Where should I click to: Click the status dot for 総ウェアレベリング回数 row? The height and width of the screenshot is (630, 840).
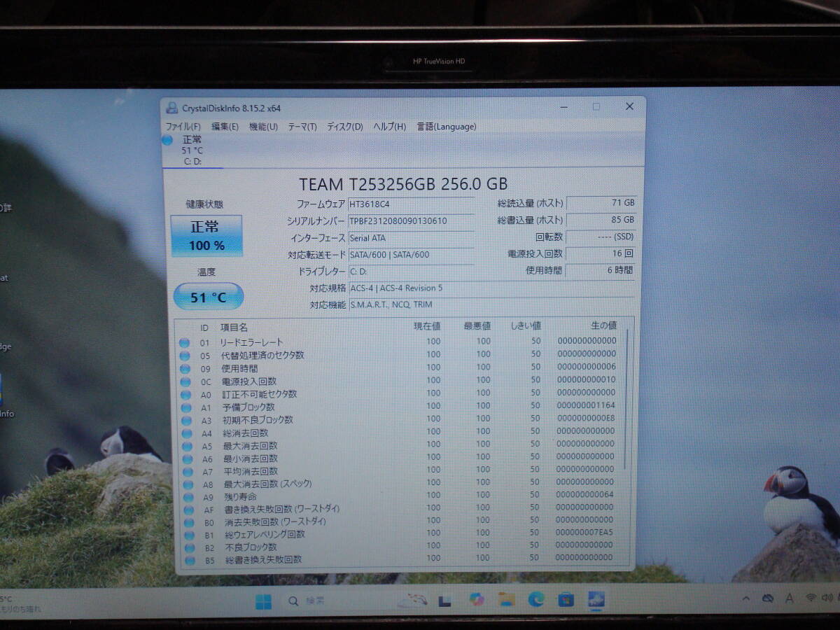pyautogui.click(x=188, y=535)
